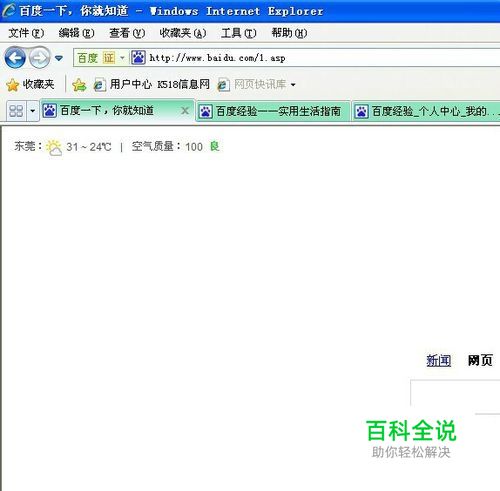Open the 工具(T) menu
The image size is (500, 491).
pos(239,33)
